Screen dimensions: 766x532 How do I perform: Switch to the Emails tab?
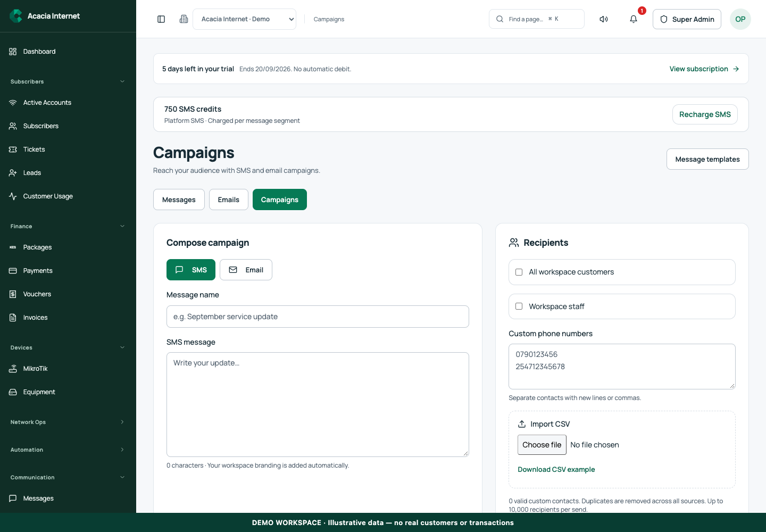click(229, 199)
